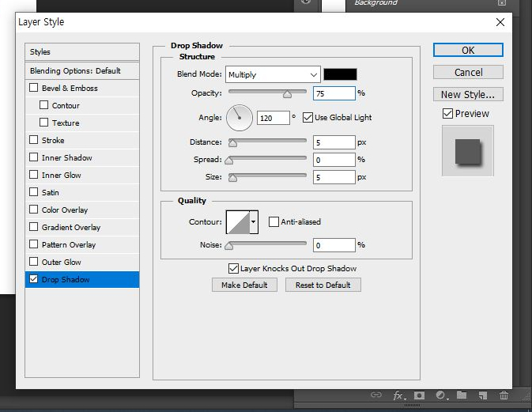Viewport: 532px width, 412px height.
Task: Click lock icon on Background layer
Action: click(x=502, y=2)
